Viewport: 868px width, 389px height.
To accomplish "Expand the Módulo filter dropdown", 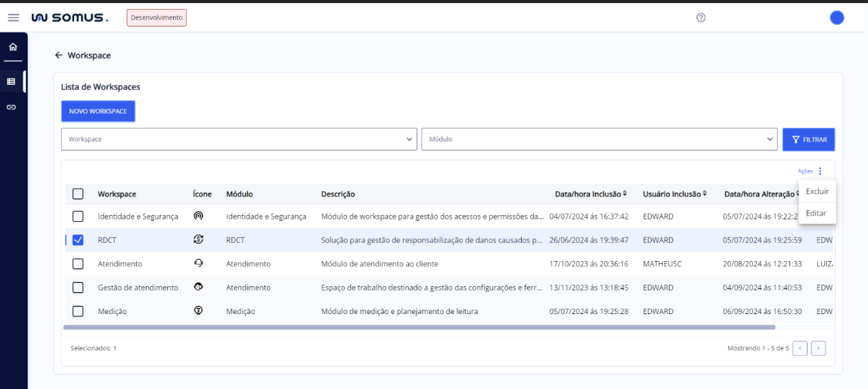I will pos(600,139).
